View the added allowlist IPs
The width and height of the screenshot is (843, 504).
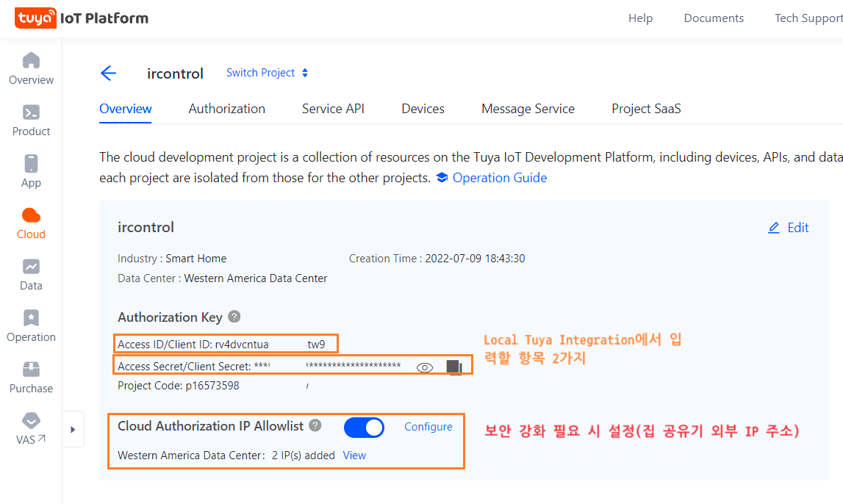(x=354, y=456)
